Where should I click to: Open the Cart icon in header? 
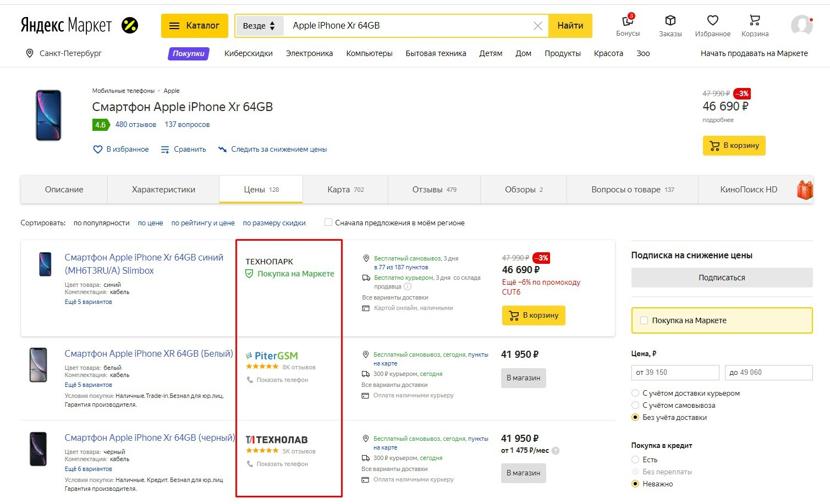tap(755, 20)
